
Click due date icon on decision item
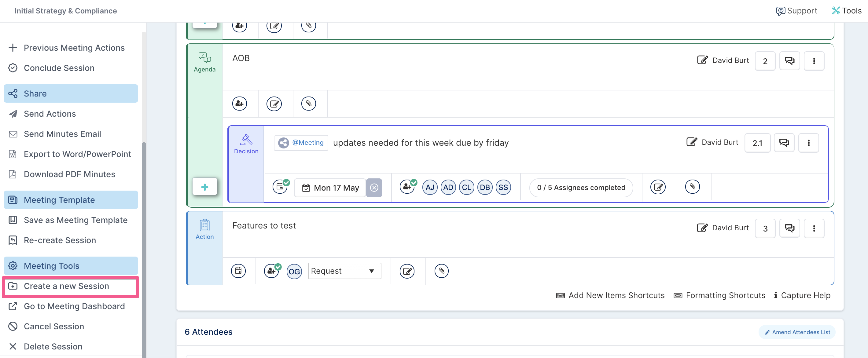[280, 187]
